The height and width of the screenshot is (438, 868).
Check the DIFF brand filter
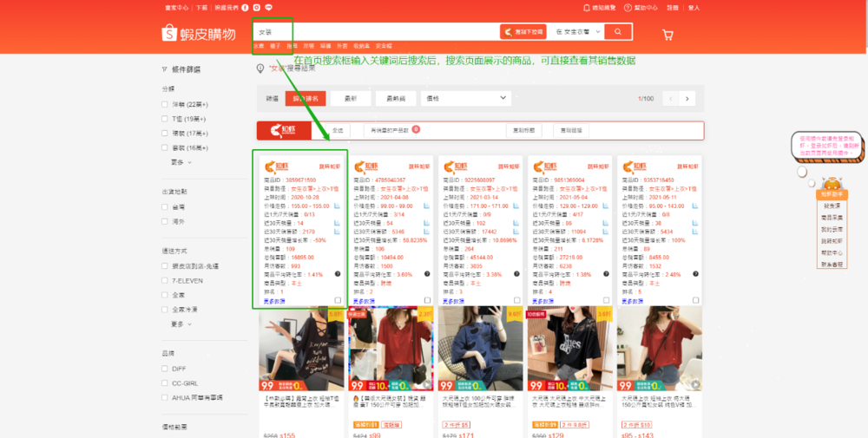pos(165,369)
